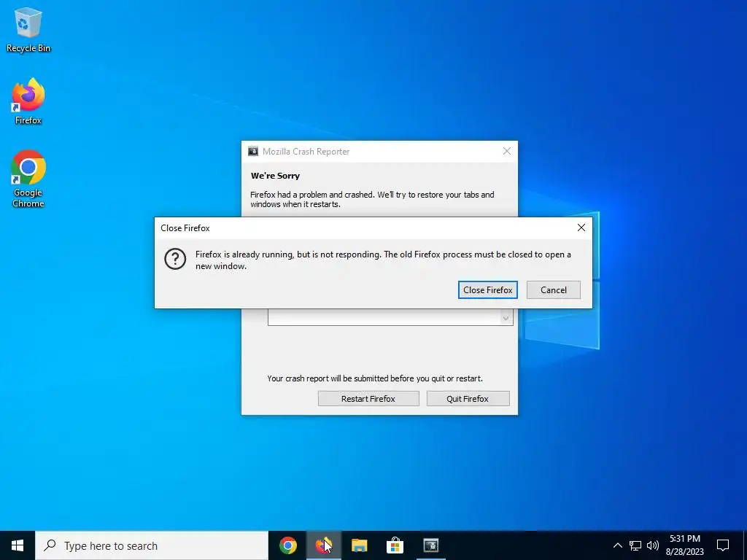747x560 pixels.
Task: Cancel the Close Firefox dialog
Action: click(553, 290)
